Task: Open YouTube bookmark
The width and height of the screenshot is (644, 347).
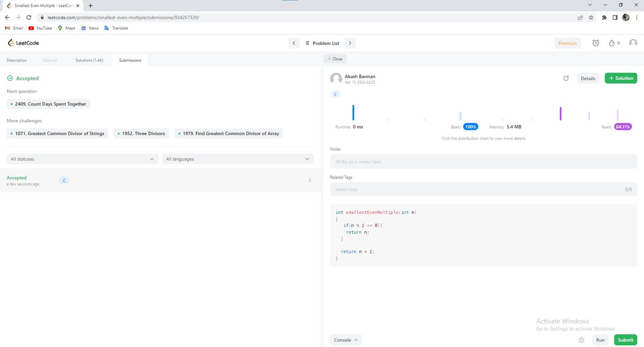Action: (x=40, y=28)
